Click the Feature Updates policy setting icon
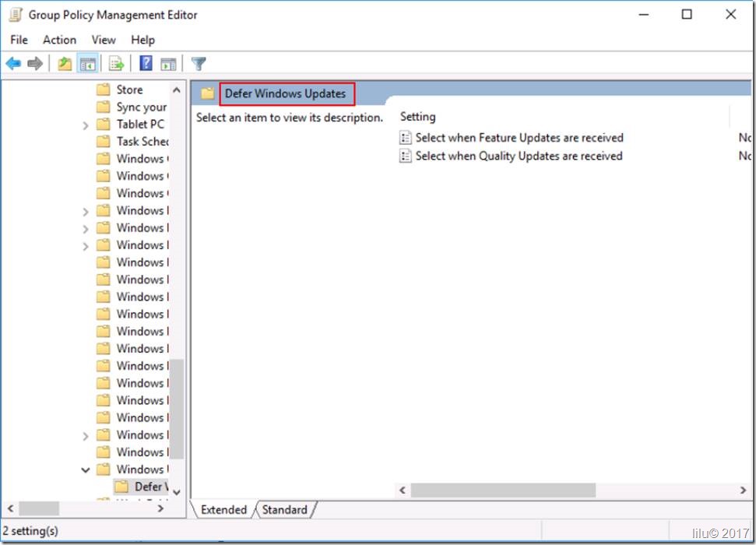Viewport: 756px width, 545px height. coord(406,138)
